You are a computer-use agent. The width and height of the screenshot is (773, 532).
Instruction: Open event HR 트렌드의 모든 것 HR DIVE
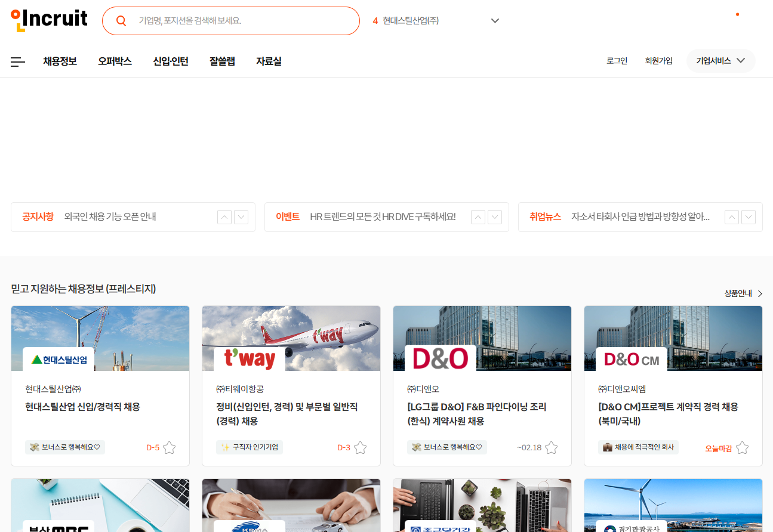click(x=383, y=217)
